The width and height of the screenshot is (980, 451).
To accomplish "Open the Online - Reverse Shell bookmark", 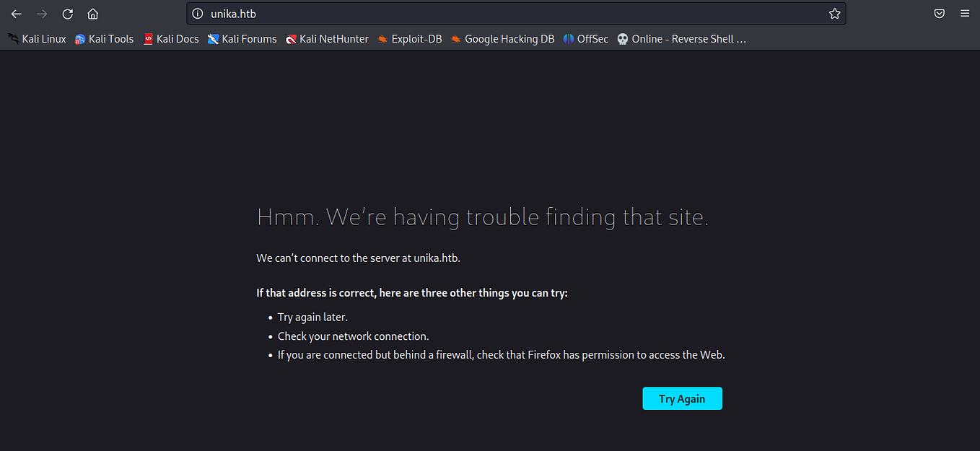I will 682,39.
